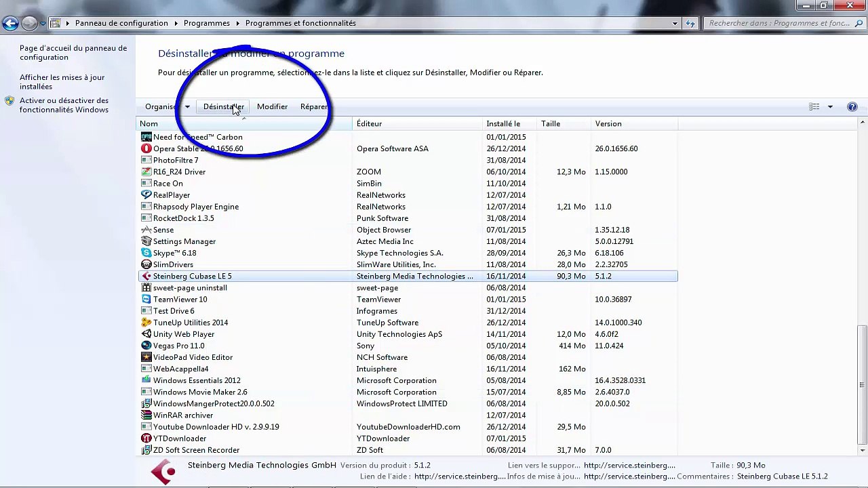Viewport: 868px width, 488px height.
Task: Sort by the Nom column header
Action: click(x=244, y=123)
